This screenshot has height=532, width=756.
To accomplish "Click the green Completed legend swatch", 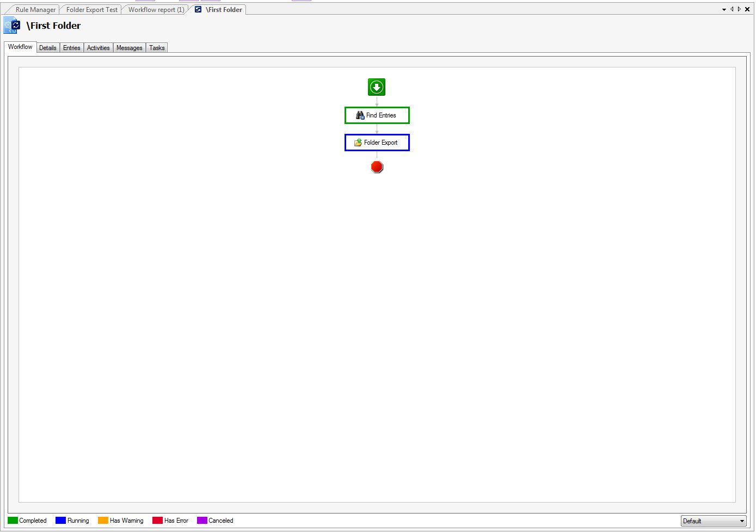I will 13,521.
